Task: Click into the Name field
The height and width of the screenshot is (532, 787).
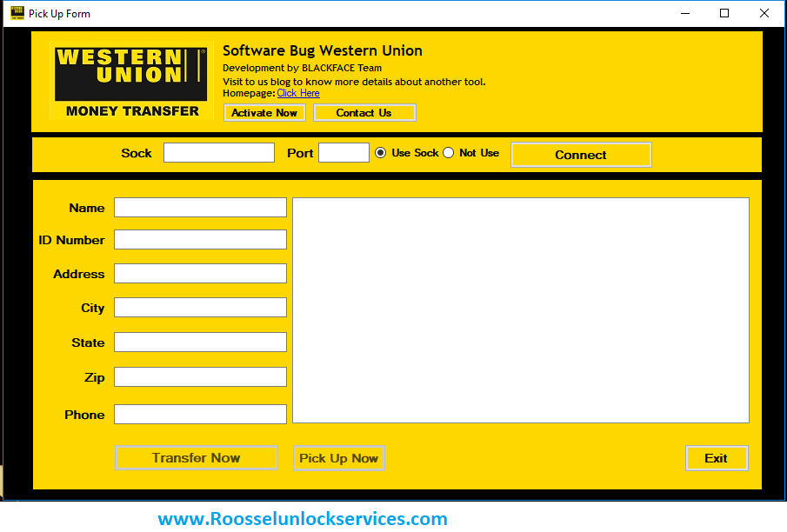Action: pos(200,207)
